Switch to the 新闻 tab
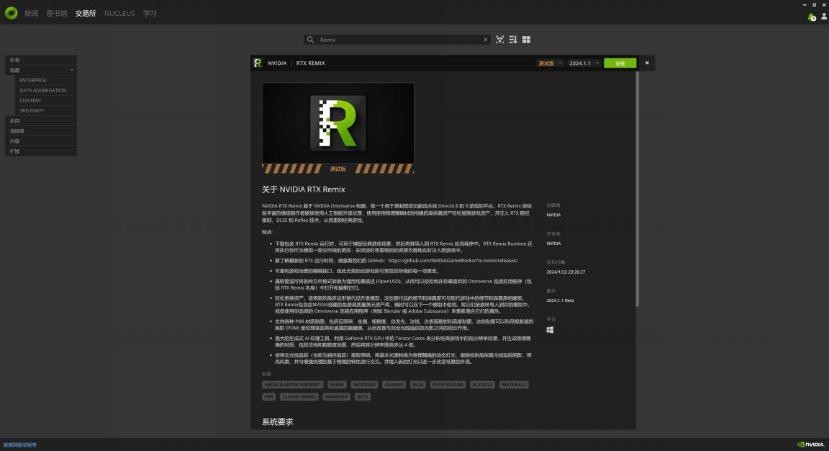Viewport: 829px width, 451px height. click(x=31, y=13)
